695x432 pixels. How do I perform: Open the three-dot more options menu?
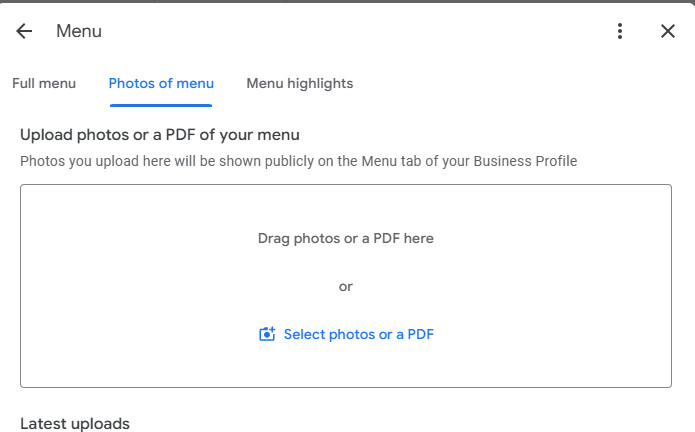coord(620,31)
